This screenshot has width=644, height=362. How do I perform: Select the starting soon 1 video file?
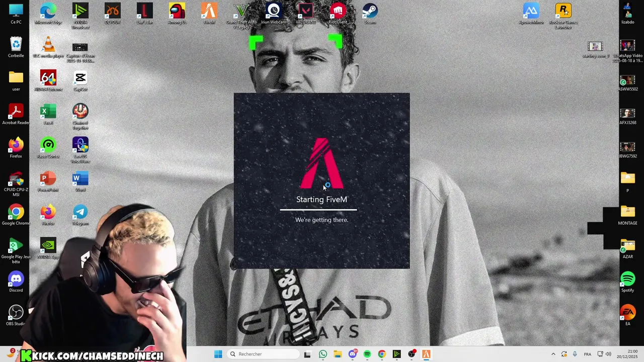pyautogui.click(x=596, y=49)
